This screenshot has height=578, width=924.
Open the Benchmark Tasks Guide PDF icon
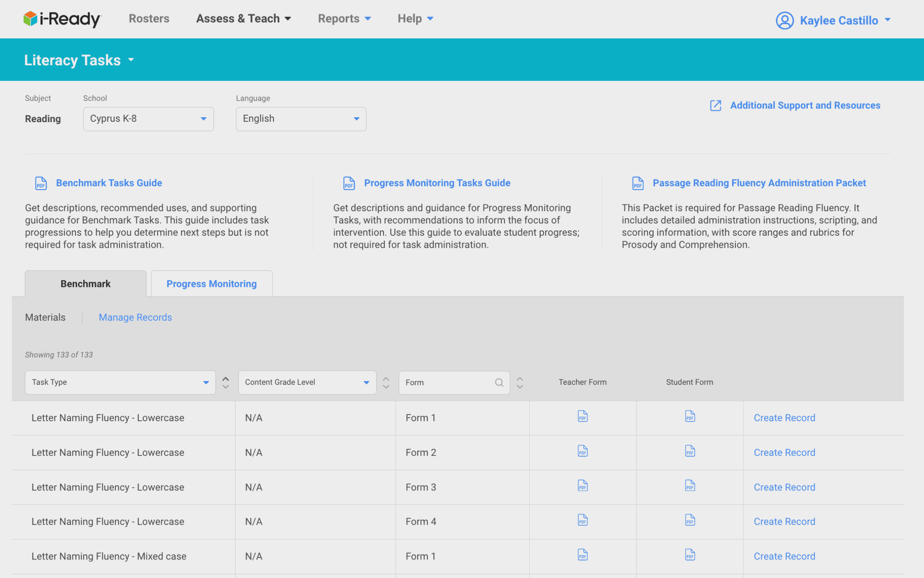click(x=40, y=183)
